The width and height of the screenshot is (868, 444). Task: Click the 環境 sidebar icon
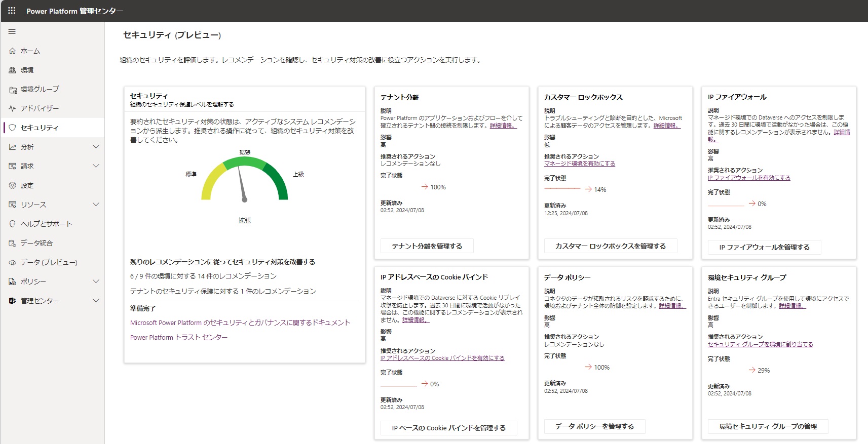point(13,70)
